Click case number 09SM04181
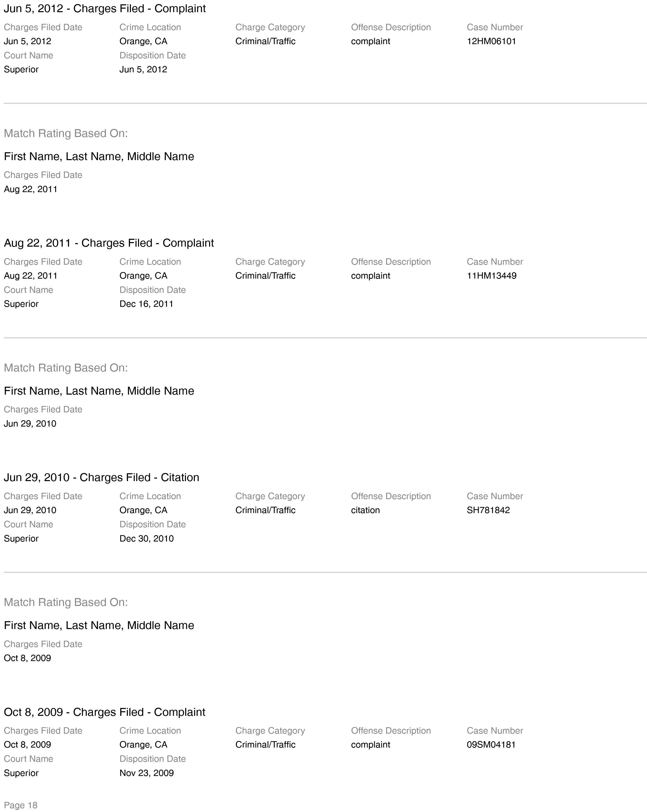This screenshot has height=812, width=647. tap(491, 745)
